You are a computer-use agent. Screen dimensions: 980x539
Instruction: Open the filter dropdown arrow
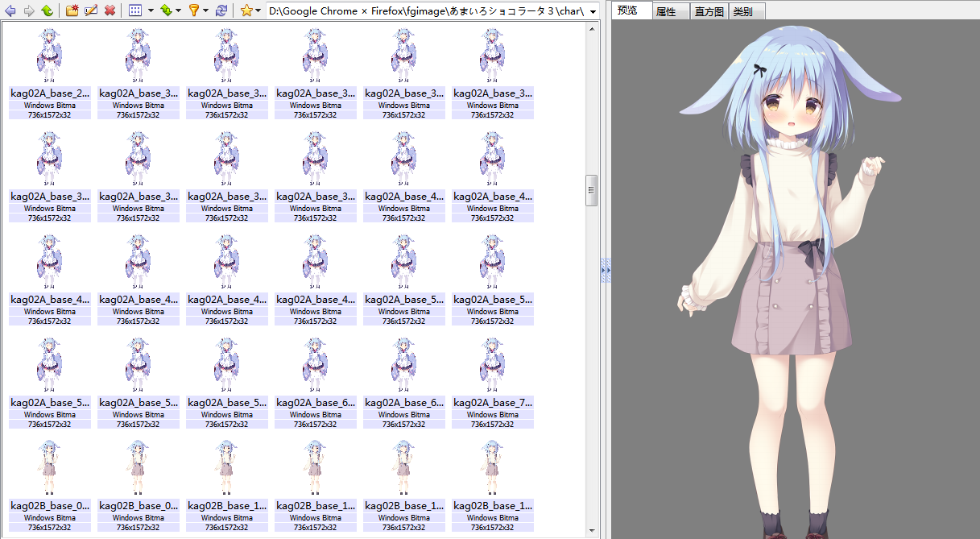(206, 11)
